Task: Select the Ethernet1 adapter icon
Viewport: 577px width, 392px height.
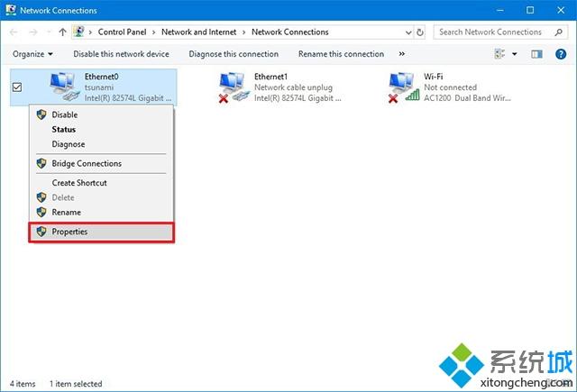Action: 234,87
